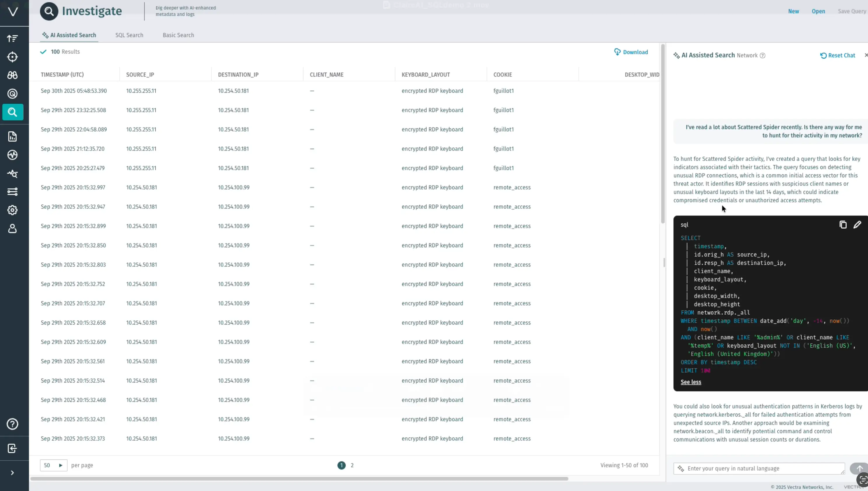Image resolution: width=868 pixels, height=491 pixels.
Task: Copy the SQL query to clipboard
Action: click(843, 225)
